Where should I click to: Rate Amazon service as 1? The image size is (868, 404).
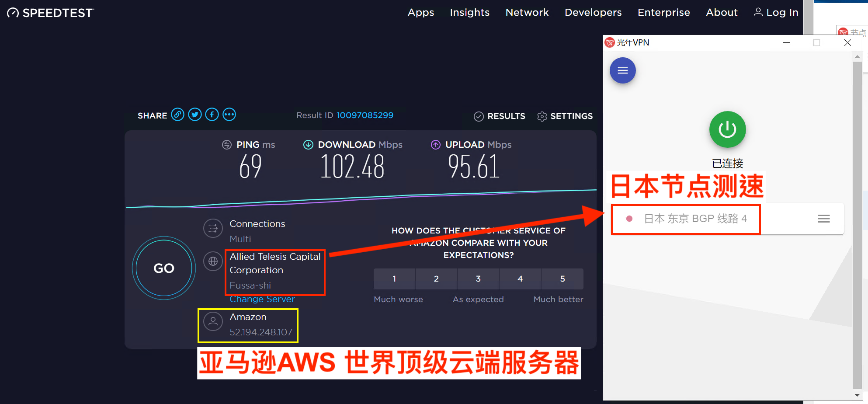point(394,279)
